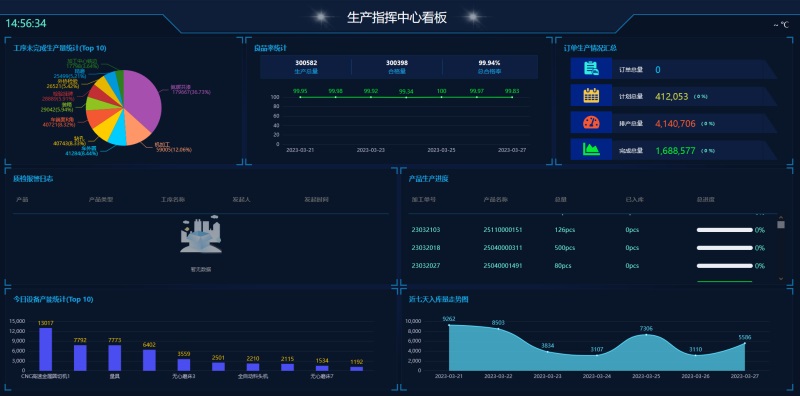Click the 7306 data point on trend chart
Screen dimensions: 800x396
coord(646,335)
